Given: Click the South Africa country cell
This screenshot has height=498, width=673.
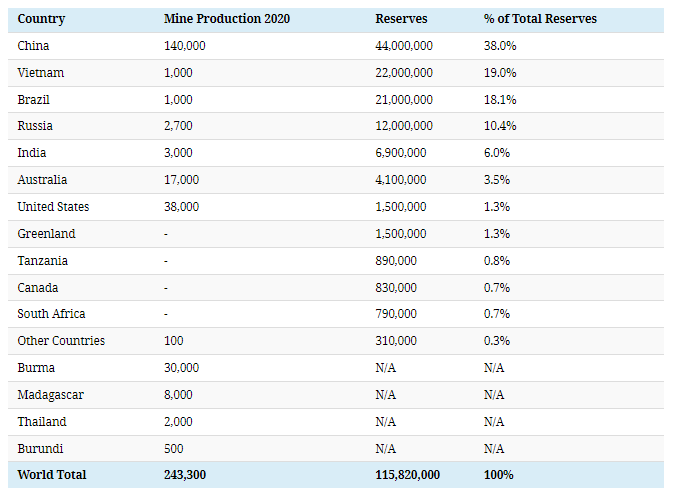Looking at the screenshot, I should click(51, 314).
